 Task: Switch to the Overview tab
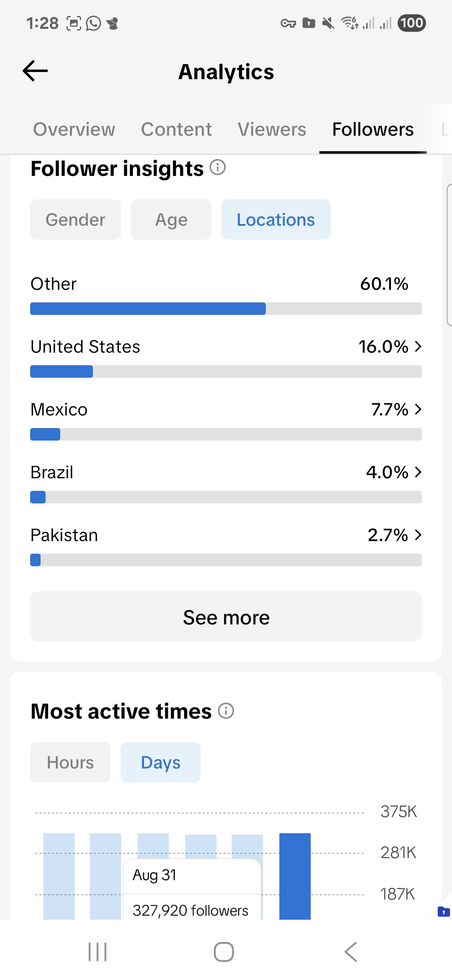tap(74, 129)
